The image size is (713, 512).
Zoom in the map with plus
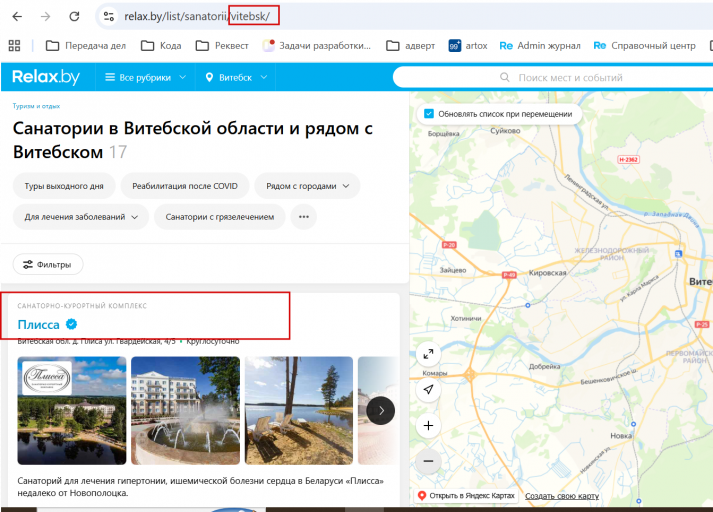(428, 426)
